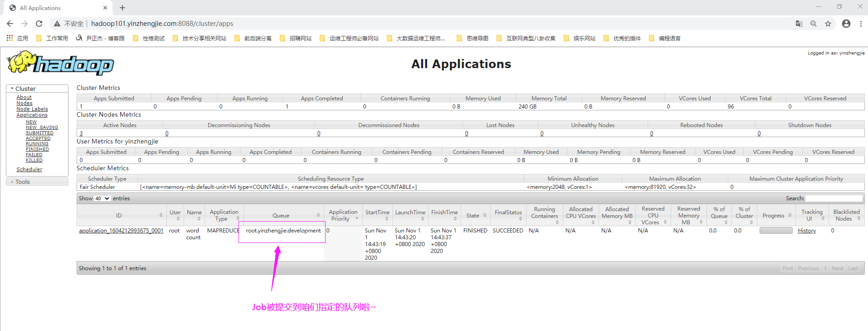Sort table by Application Type column

point(224,215)
